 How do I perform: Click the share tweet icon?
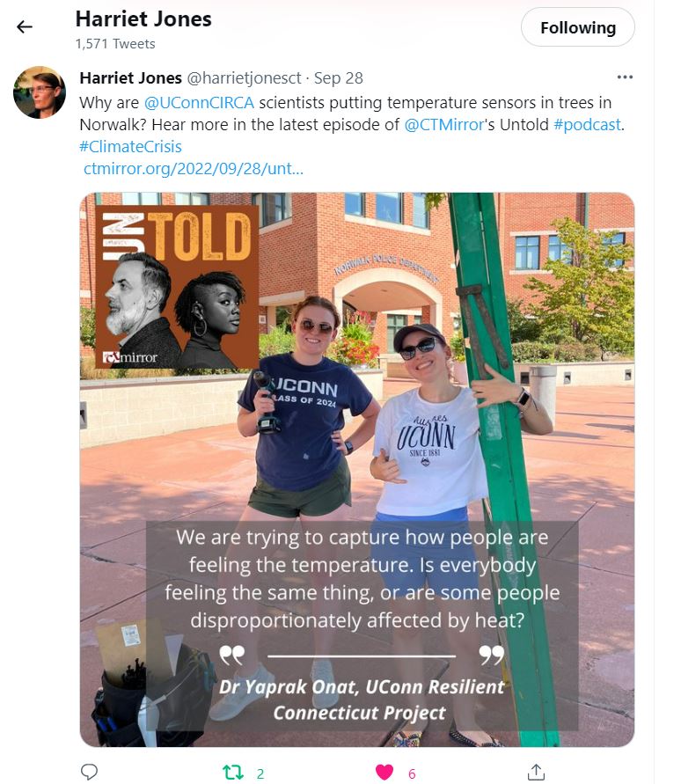pos(535,772)
